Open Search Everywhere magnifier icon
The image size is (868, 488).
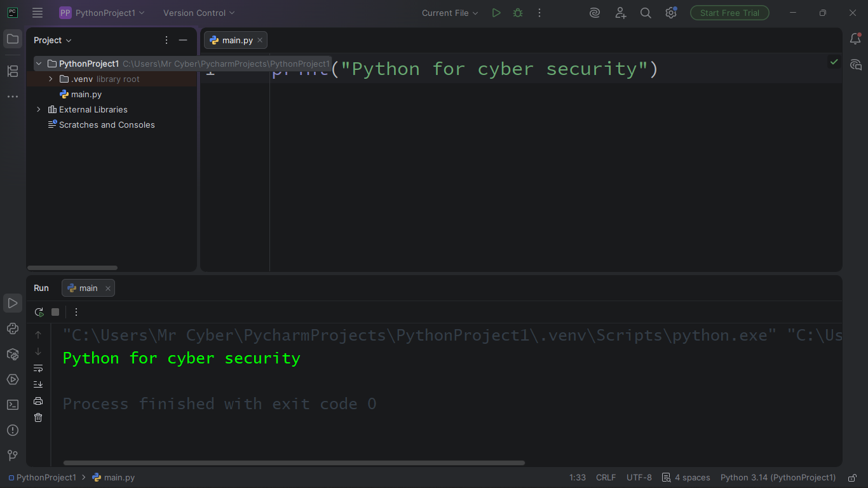tap(646, 13)
